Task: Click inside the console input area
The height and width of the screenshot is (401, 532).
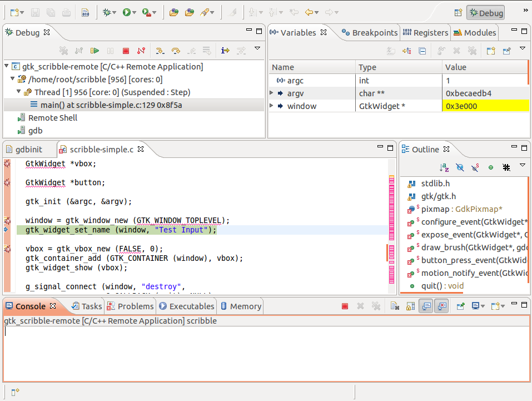Action: 266,354
